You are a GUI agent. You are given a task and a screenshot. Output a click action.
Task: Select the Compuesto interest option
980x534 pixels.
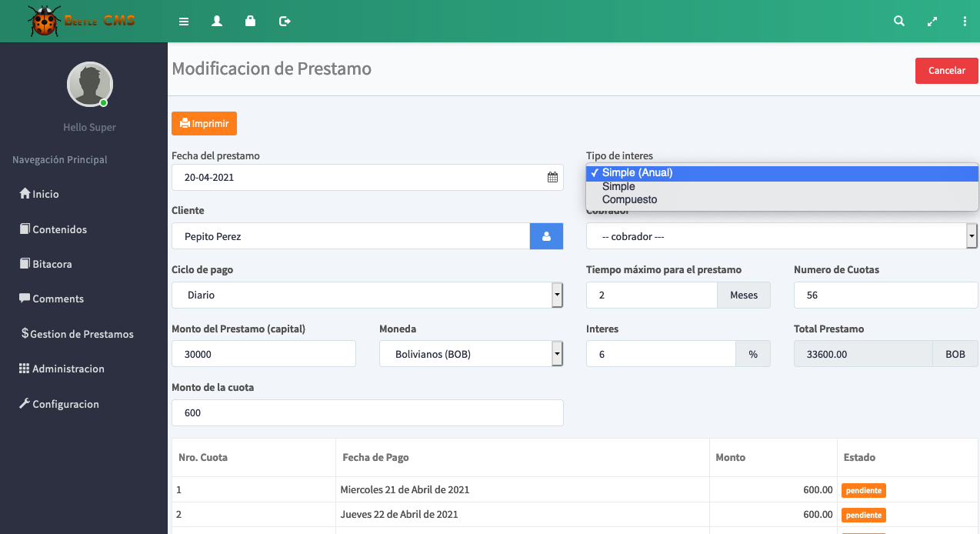coord(629,200)
